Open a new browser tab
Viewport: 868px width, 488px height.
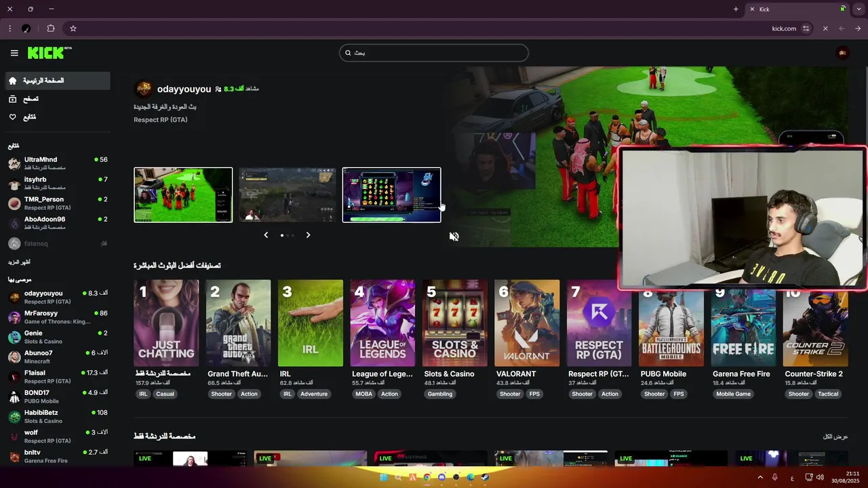(x=736, y=9)
